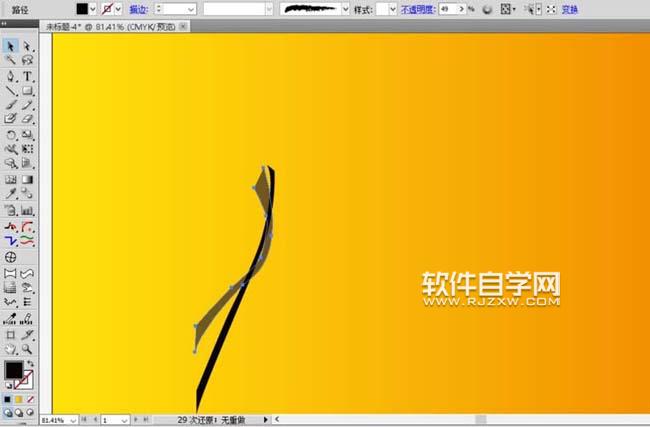Select the Direct Selection tool

point(27,46)
